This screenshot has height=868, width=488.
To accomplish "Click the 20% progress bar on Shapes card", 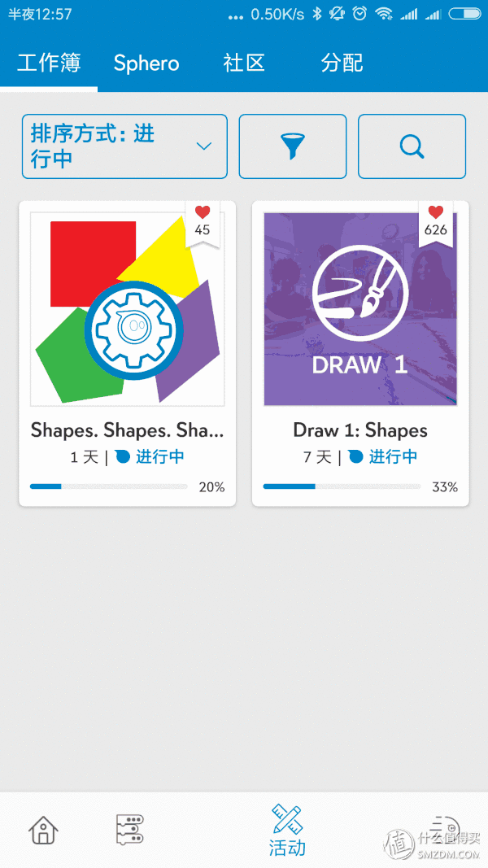I will pyautogui.click(x=109, y=486).
